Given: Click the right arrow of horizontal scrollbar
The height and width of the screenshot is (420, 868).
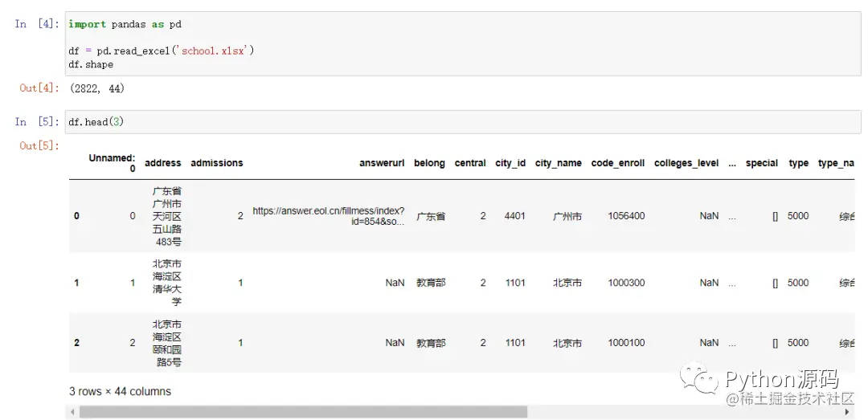Looking at the screenshot, I should tap(846, 412).
